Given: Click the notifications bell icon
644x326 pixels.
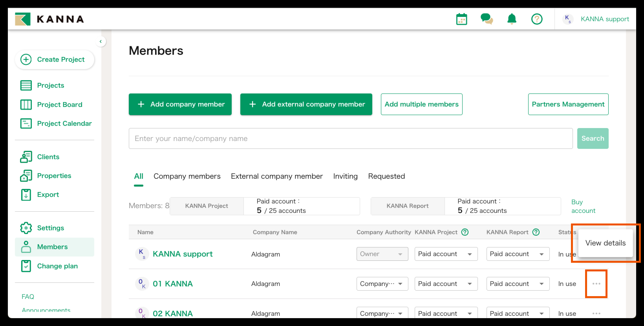Looking at the screenshot, I should [511, 19].
